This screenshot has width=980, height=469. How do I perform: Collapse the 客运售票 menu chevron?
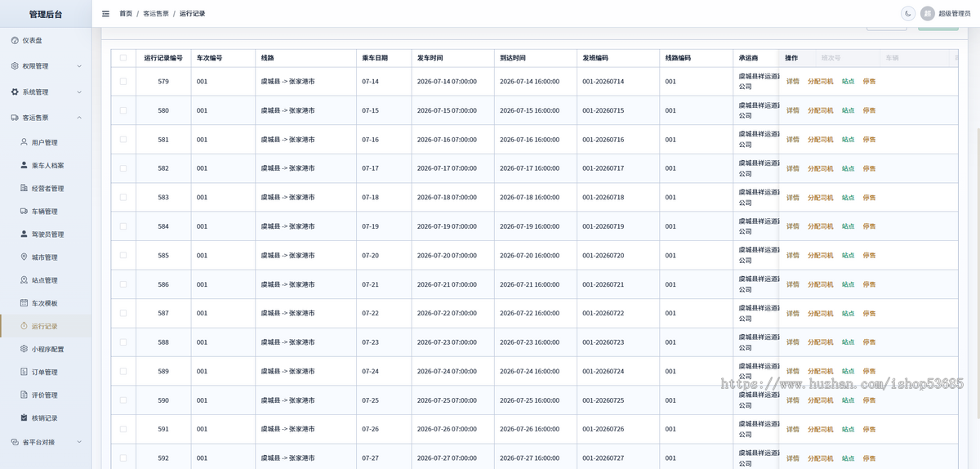click(x=79, y=118)
